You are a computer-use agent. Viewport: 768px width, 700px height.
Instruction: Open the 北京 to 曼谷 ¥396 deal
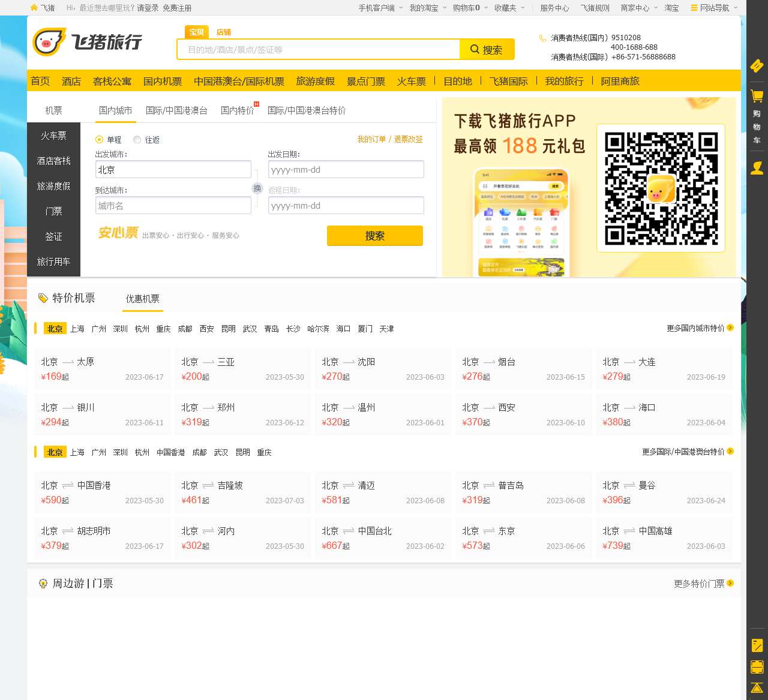[x=664, y=492]
